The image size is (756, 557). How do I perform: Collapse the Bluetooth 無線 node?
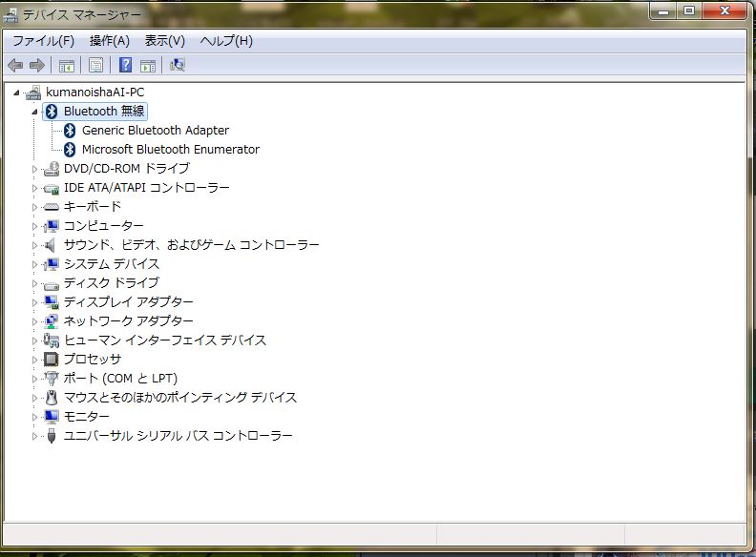[34, 112]
